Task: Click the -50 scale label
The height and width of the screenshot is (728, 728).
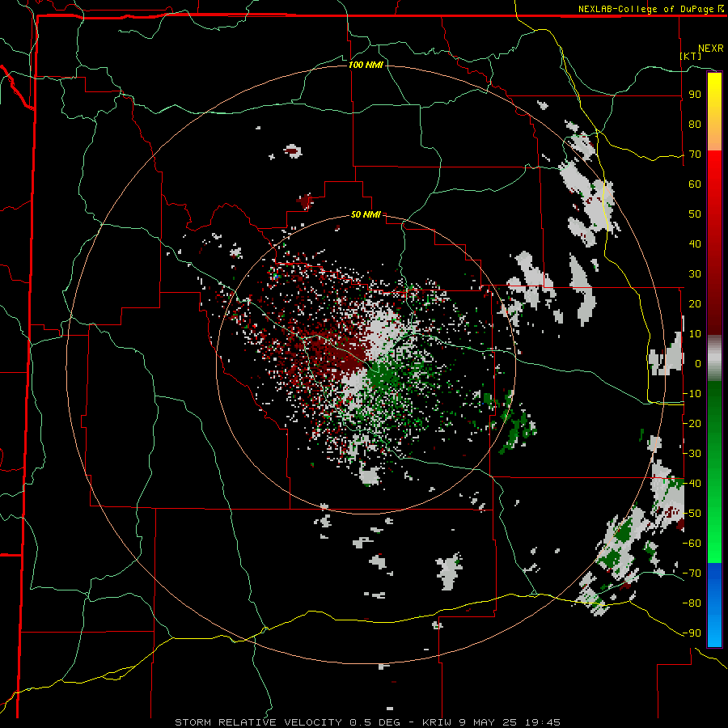Action: point(692,513)
